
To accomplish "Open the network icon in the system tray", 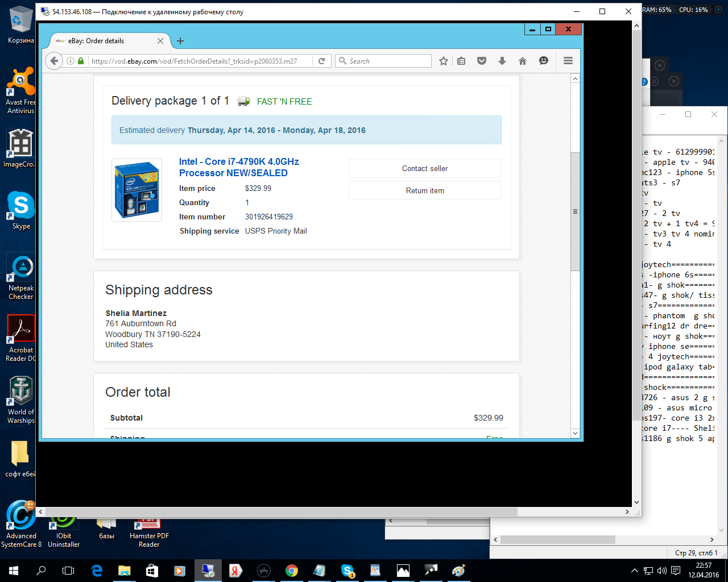I will click(648, 571).
